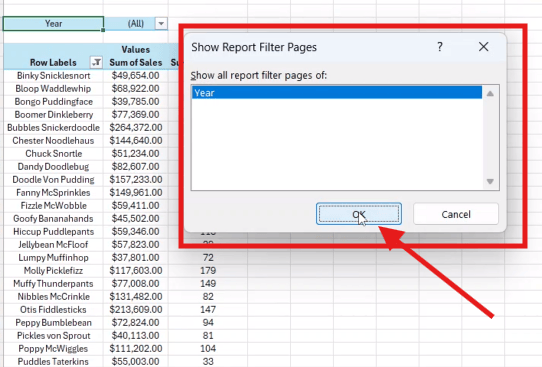Select the $49,654.00 sales cell
542x367 pixels.
136,75
